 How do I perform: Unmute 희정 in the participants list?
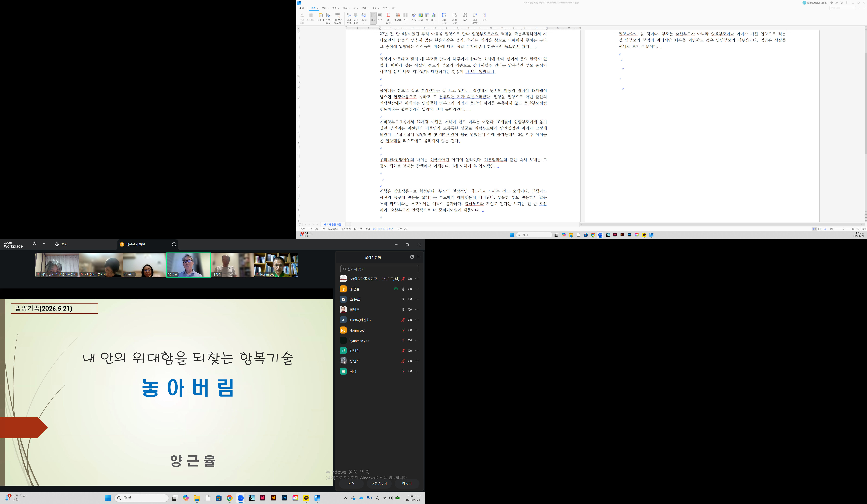click(x=403, y=371)
